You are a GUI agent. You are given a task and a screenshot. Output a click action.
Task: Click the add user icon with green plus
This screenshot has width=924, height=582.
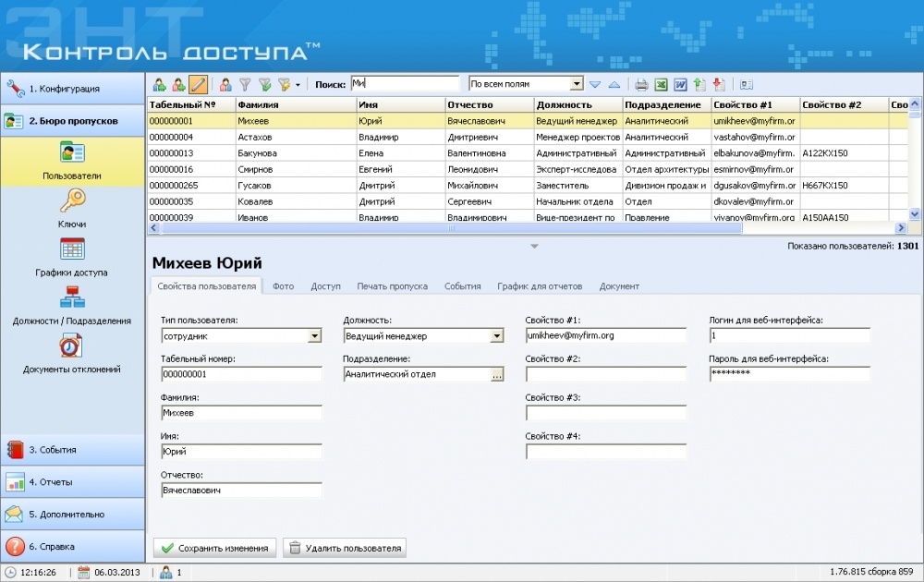click(x=159, y=85)
